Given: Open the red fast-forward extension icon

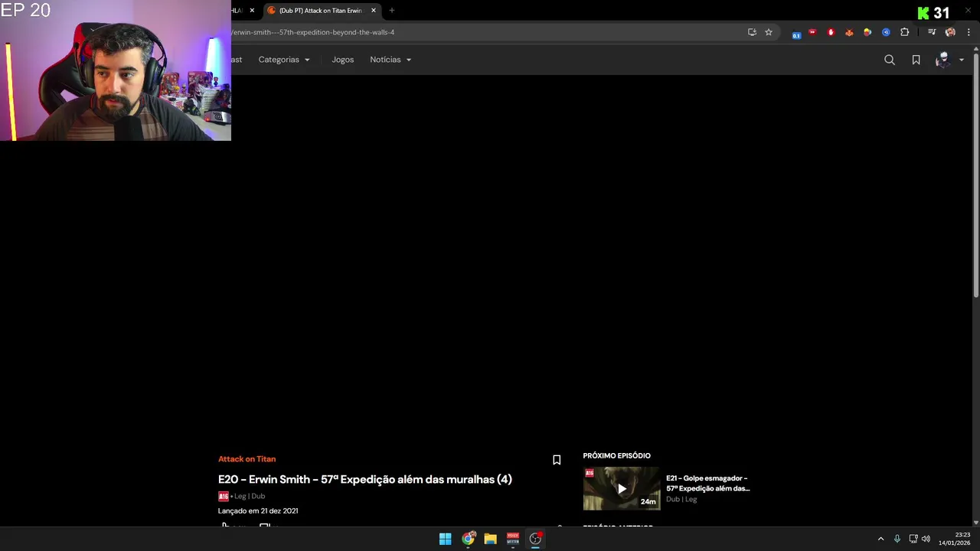Looking at the screenshot, I should tap(812, 32).
